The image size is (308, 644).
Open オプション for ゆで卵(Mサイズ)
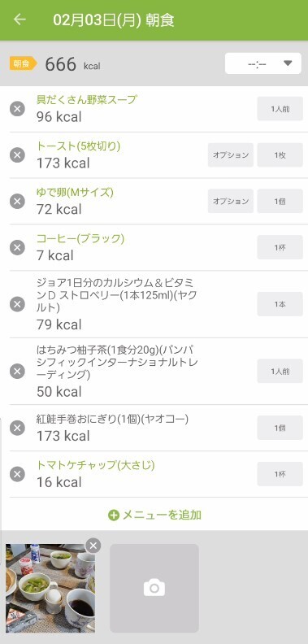(x=230, y=202)
